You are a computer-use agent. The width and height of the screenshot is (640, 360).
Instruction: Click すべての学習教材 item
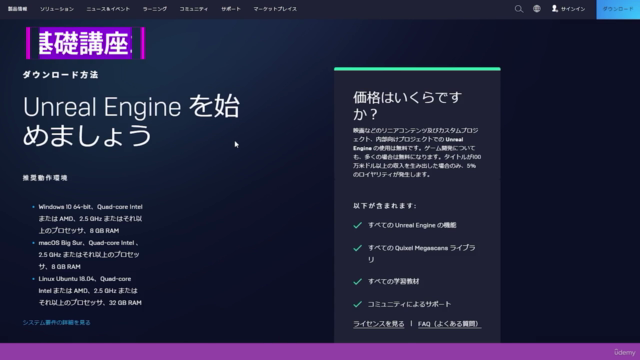[x=393, y=281]
